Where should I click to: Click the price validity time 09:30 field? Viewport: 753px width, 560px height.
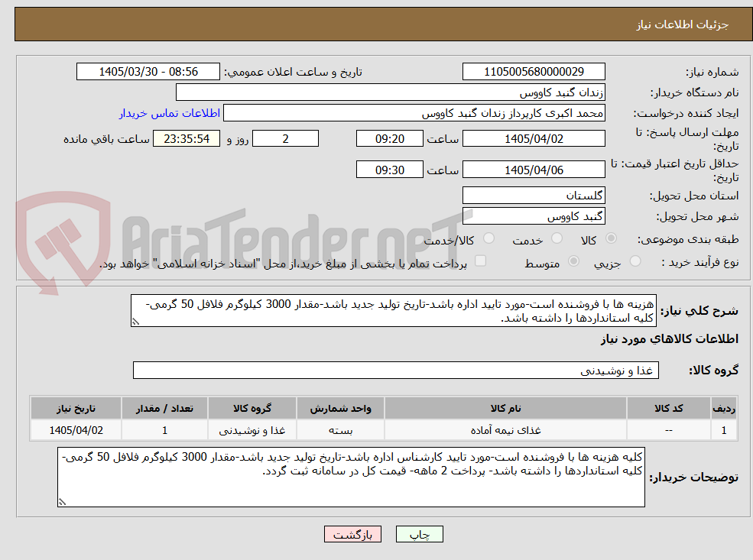[389, 170]
